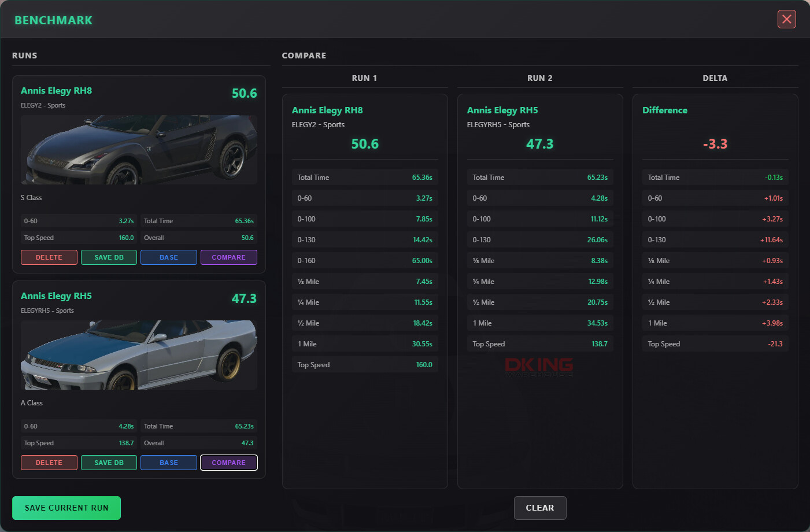Click Annis Elegy RH5 heading in Run 2
810x532 pixels.
click(x=502, y=110)
